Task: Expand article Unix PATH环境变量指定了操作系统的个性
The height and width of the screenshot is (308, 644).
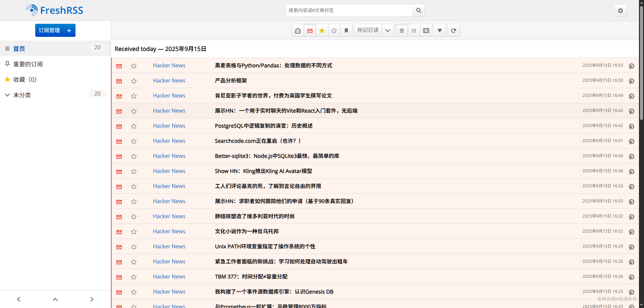Action: coord(265,246)
